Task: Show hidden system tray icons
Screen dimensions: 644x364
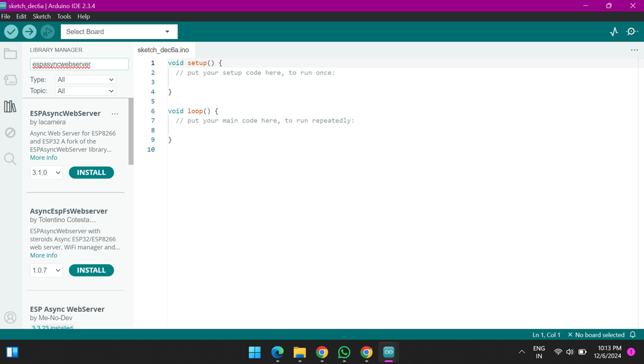Action: click(x=521, y=351)
